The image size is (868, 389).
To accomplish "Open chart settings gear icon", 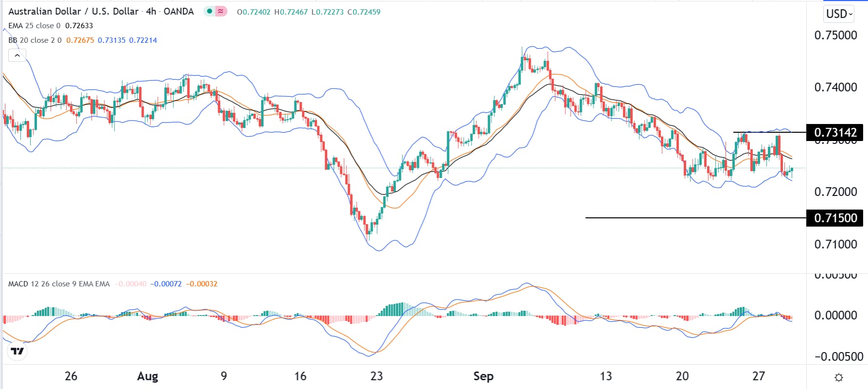I will 838,377.
